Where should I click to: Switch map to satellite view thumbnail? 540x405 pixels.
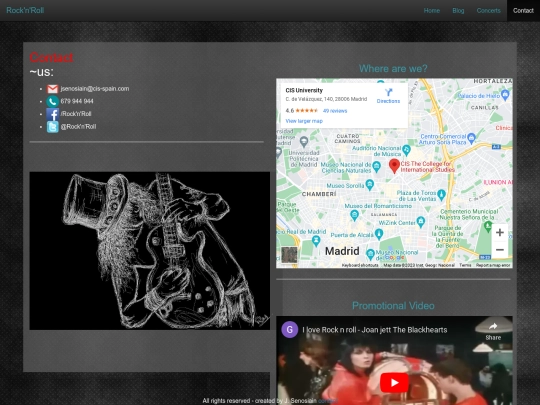point(289,255)
